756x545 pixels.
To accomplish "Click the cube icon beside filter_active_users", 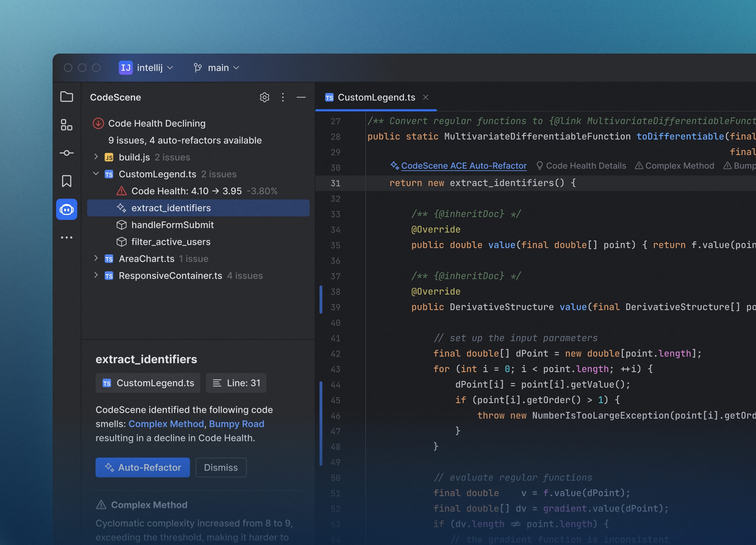I will click(122, 242).
